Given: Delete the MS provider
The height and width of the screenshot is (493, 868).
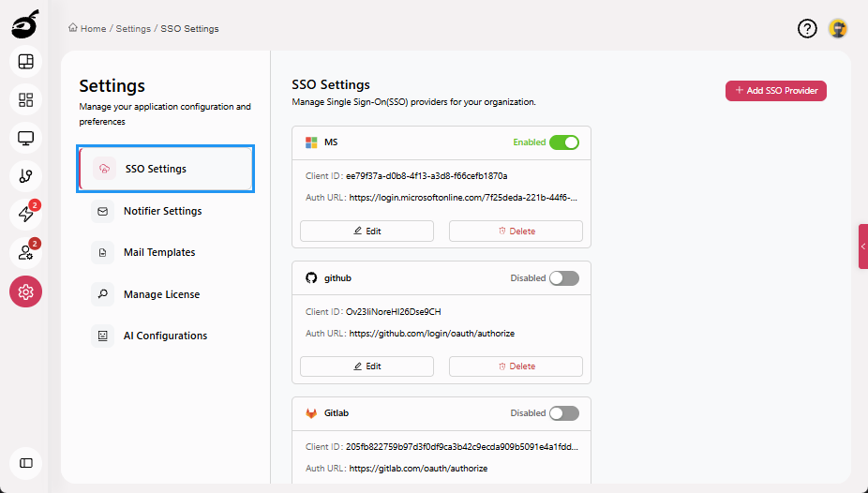Looking at the screenshot, I should coord(516,232).
